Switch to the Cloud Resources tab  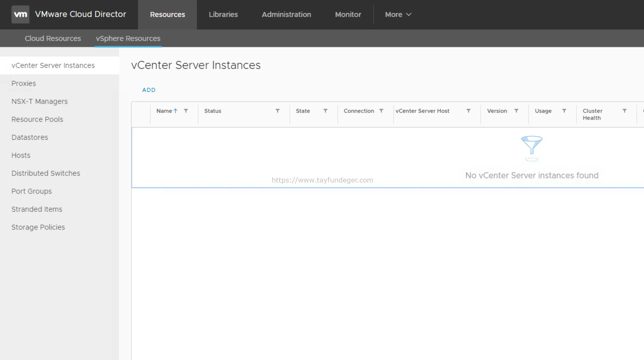click(x=53, y=38)
